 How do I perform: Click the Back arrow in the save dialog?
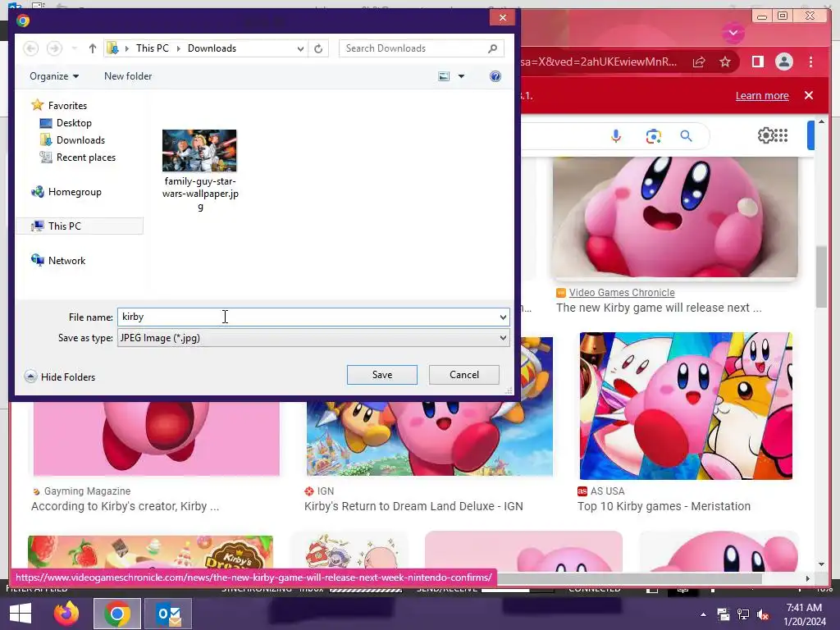[31, 48]
